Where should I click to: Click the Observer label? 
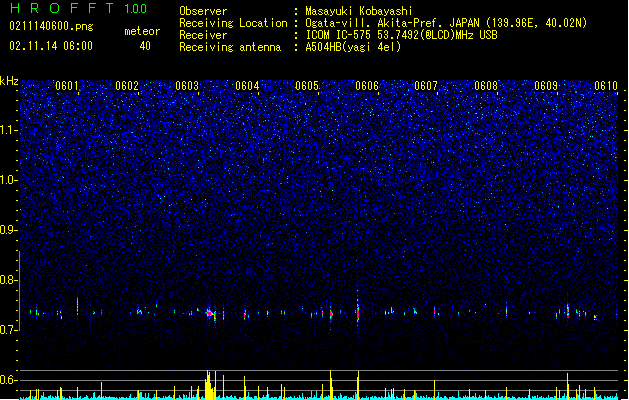pyautogui.click(x=203, y=11)
